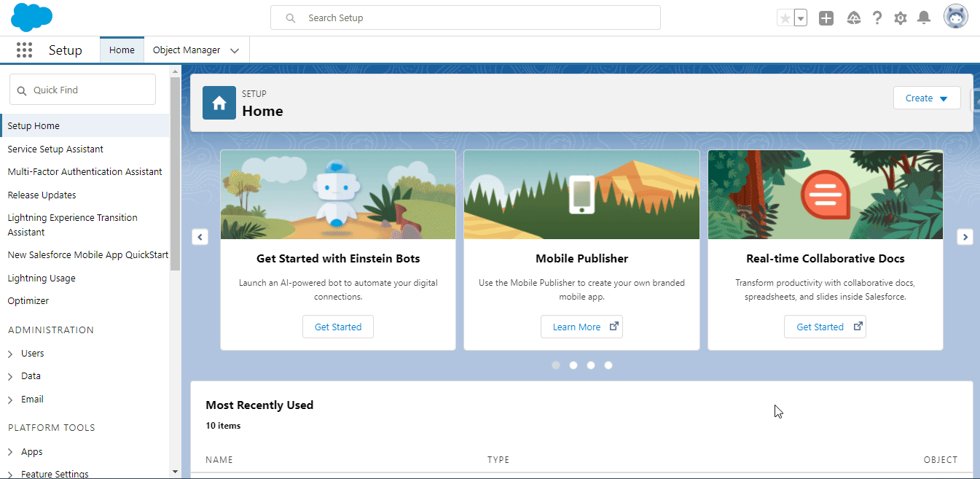
Task: Open the Trailhead guidance icon
Action: click(855, 18)
